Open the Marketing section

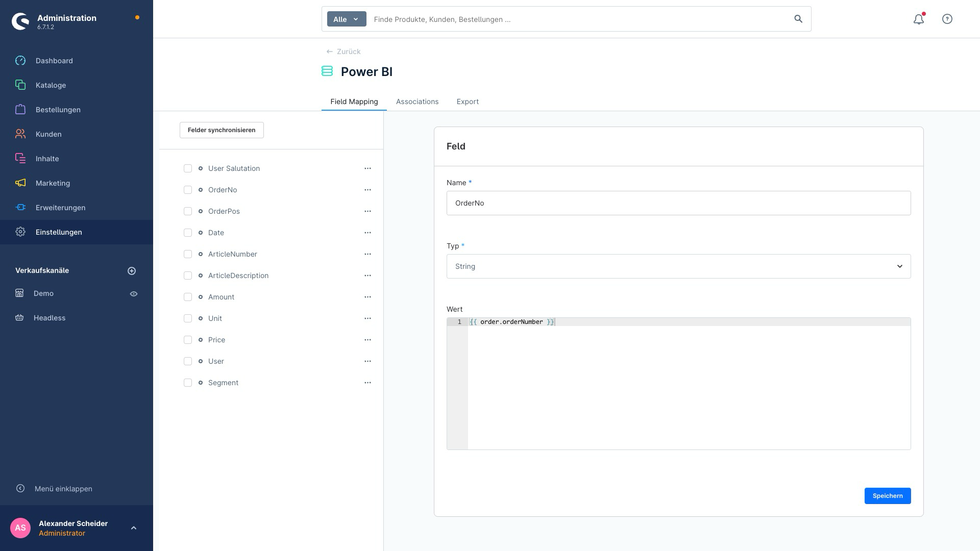(53, 183)
